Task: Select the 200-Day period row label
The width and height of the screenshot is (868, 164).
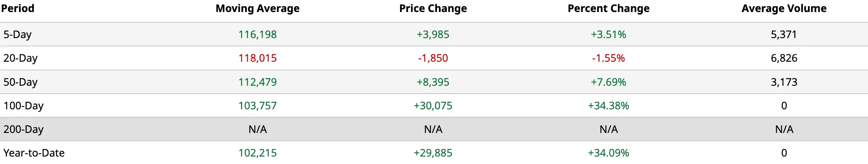Action: (23, 129)
